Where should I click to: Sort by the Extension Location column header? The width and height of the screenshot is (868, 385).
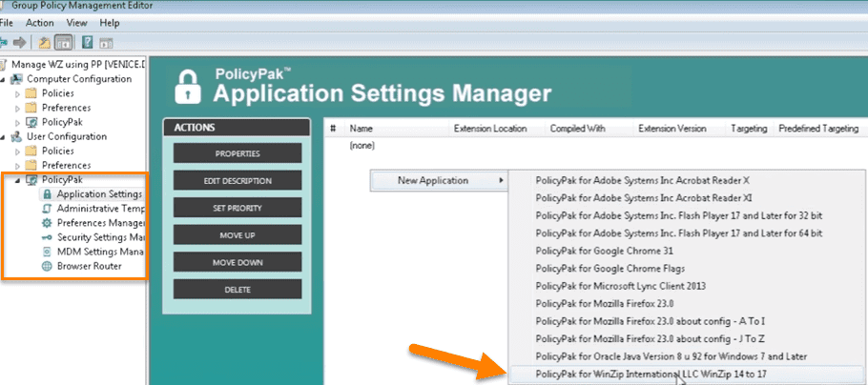tap(490, 129)
